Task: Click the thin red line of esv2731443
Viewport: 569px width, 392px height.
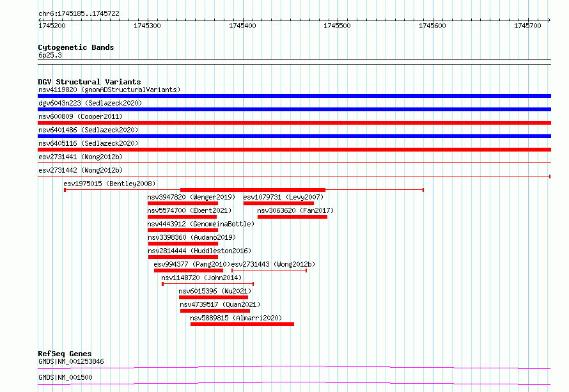Action: pyautogui.click(x=269, y=270)
